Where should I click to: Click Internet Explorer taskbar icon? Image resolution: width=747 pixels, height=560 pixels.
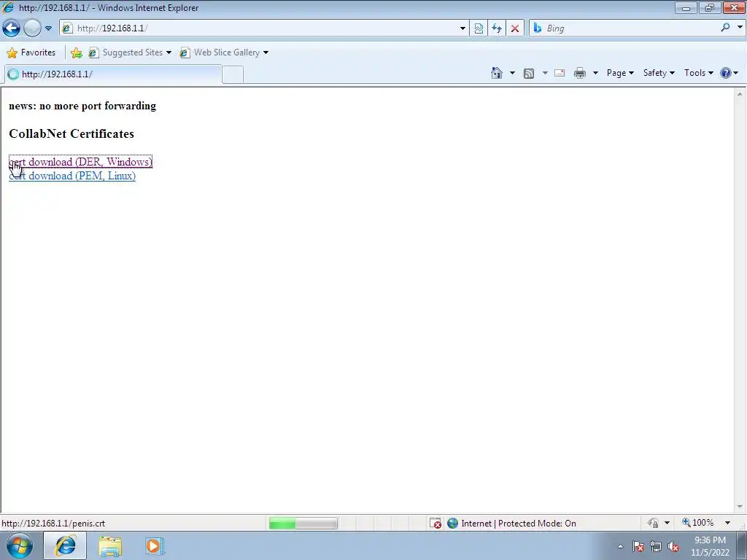pos(65,545)
